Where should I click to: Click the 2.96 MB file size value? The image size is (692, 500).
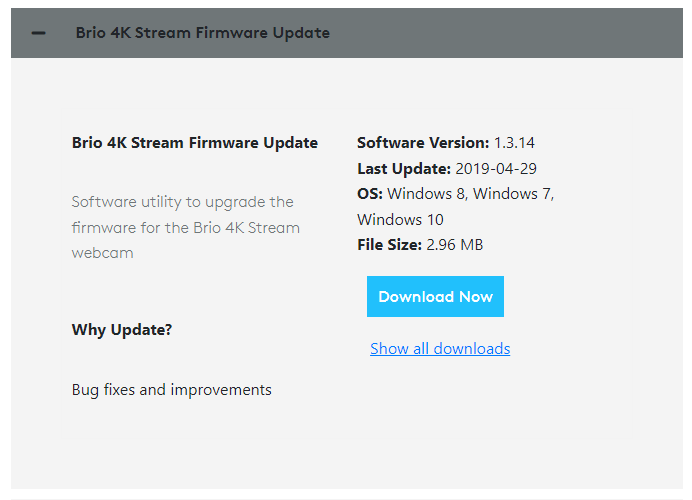click(455, 245)
